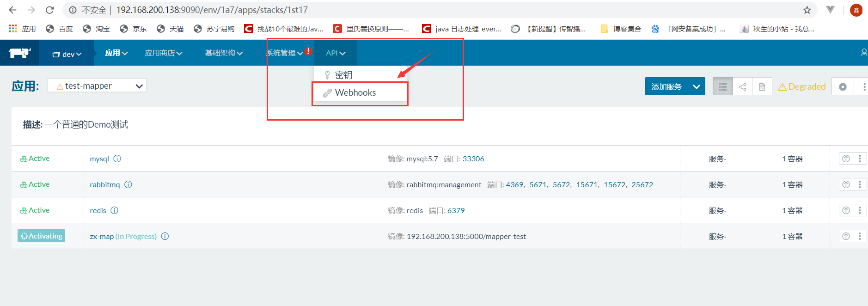Click upgrade icon on the redis row
The image size is (868, 306).
(846, 210)
